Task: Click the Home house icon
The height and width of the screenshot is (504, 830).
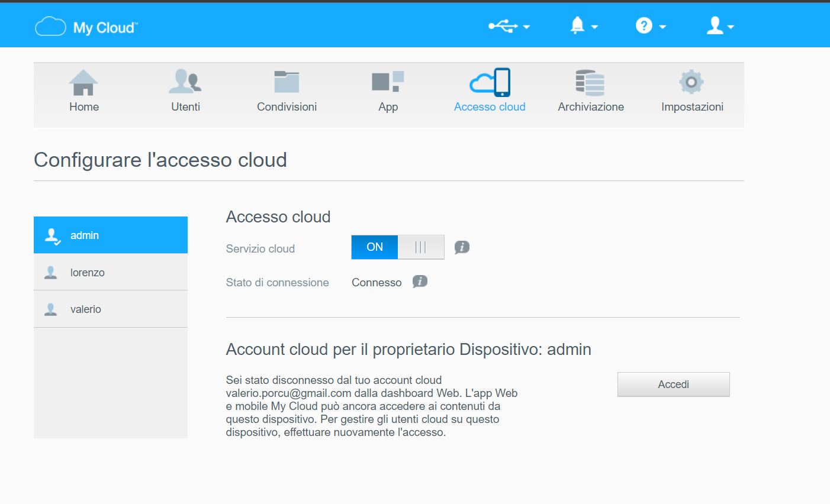Action: [83, 82]
